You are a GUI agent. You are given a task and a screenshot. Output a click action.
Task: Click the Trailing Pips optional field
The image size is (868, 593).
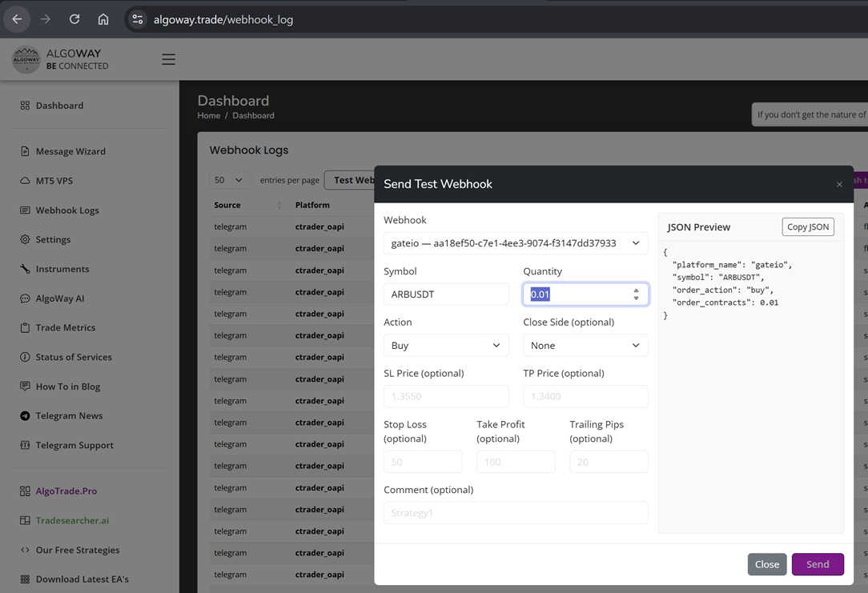(x=609, y=461)
